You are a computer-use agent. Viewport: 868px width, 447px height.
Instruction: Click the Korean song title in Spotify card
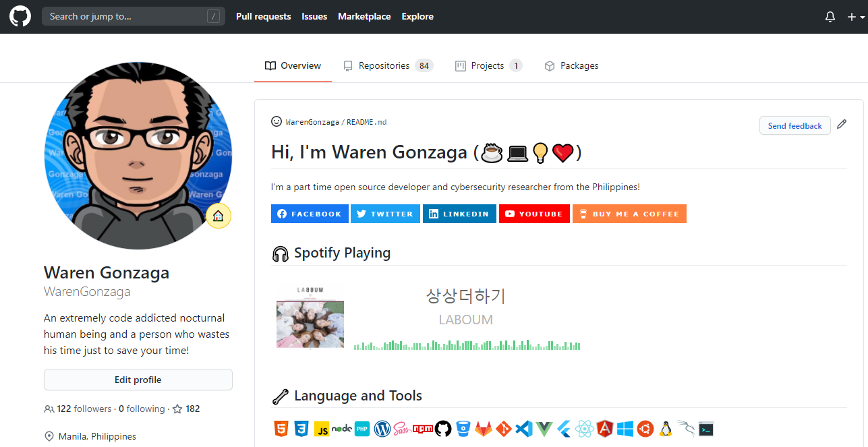[x=466, y=296]
